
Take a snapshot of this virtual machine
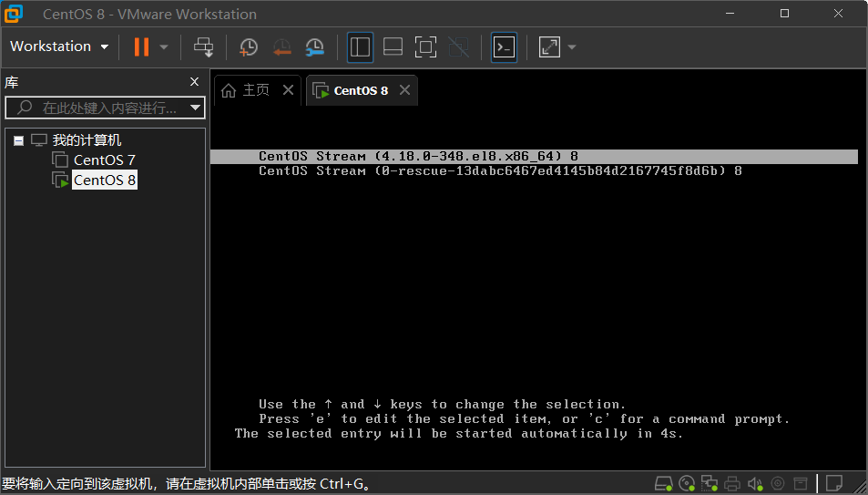(249, 47)
